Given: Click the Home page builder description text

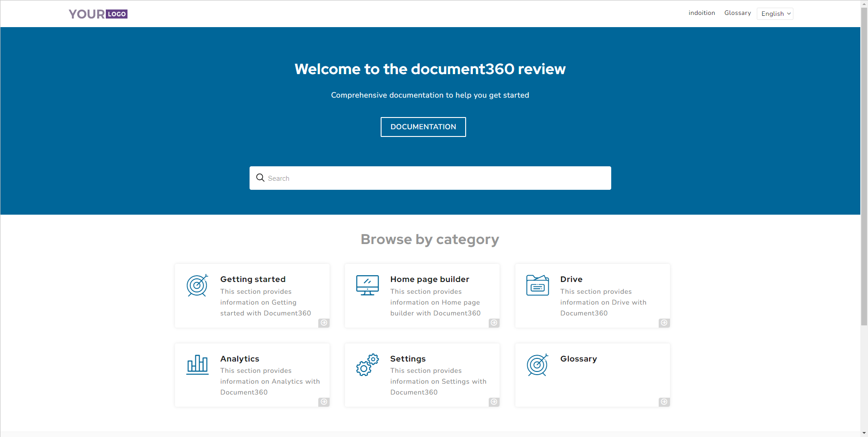Looking at the screenshot, I should pos(435,302).
